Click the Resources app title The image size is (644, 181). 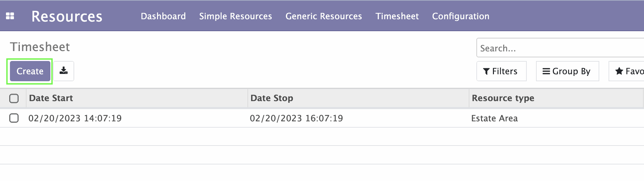[x=67, y=16]
